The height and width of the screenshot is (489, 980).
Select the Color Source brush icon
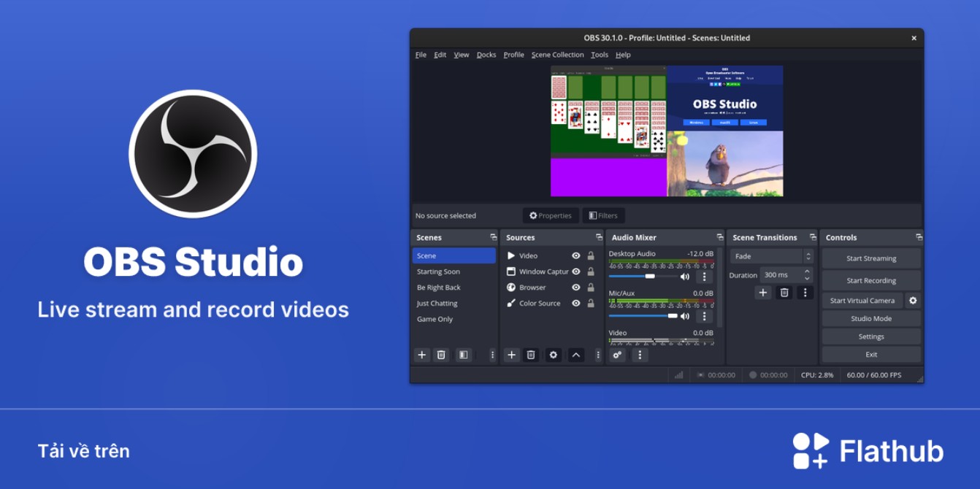(511, 303)
